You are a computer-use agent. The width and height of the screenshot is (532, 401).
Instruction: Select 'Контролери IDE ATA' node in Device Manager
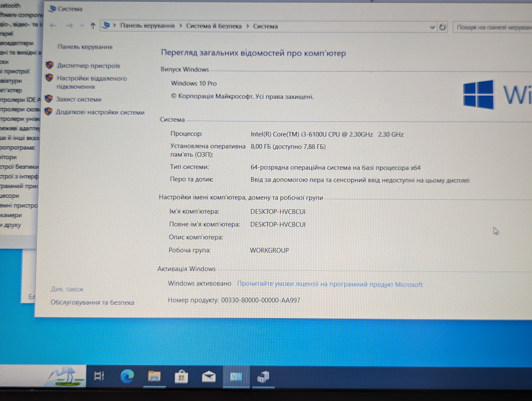20,100
